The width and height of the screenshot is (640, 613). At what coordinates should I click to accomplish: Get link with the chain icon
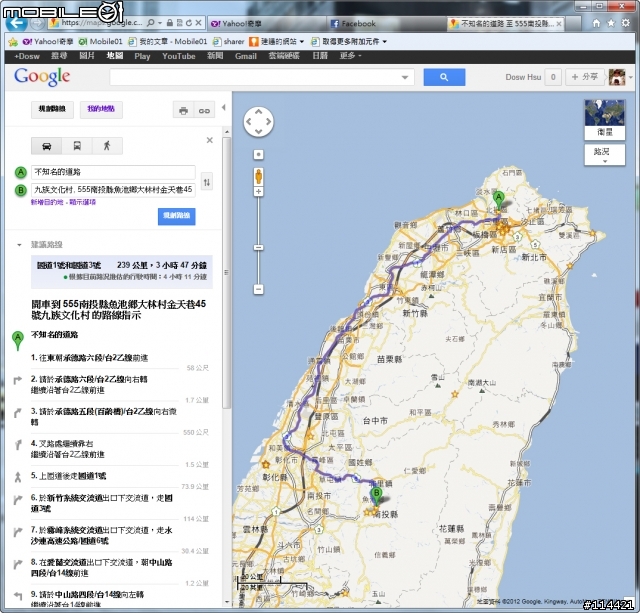tap(204, 110)
